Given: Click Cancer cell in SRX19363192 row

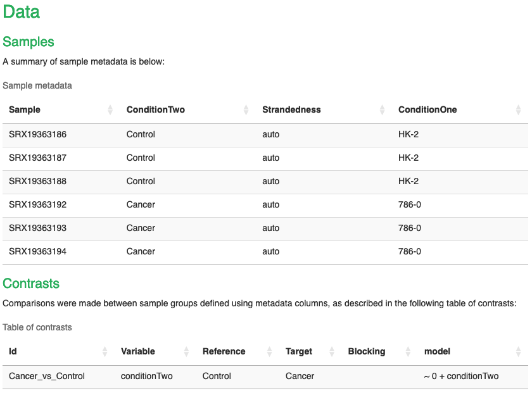Looking at the screenshot, I should coord(141,205).
